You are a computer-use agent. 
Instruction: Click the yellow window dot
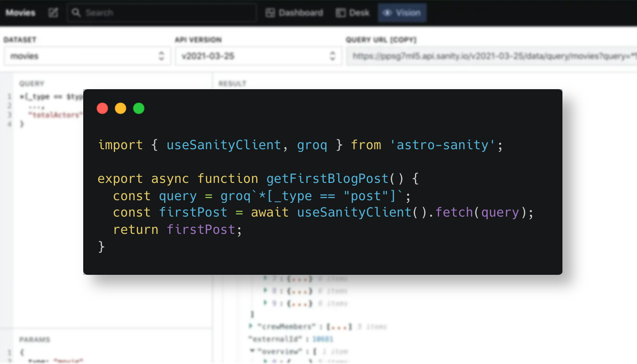pyautogui.click(x=121, y=109)
